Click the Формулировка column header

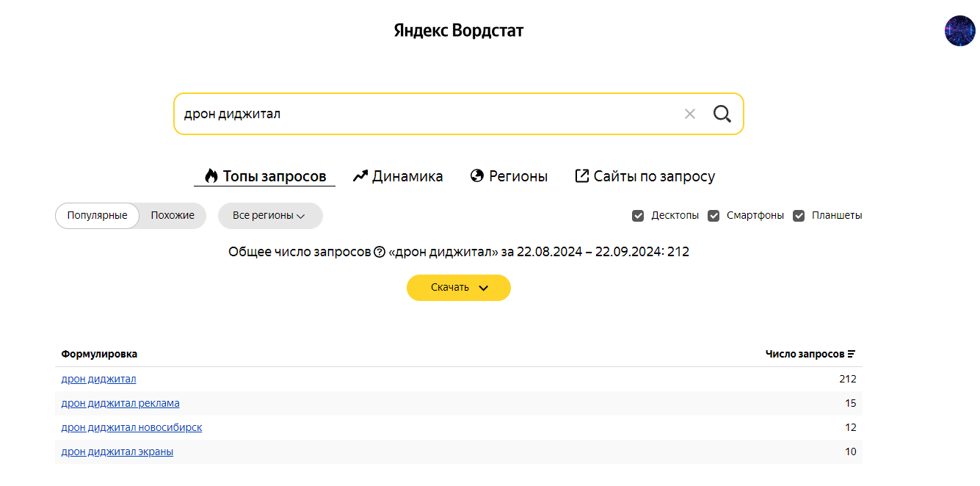pos(99,354)
